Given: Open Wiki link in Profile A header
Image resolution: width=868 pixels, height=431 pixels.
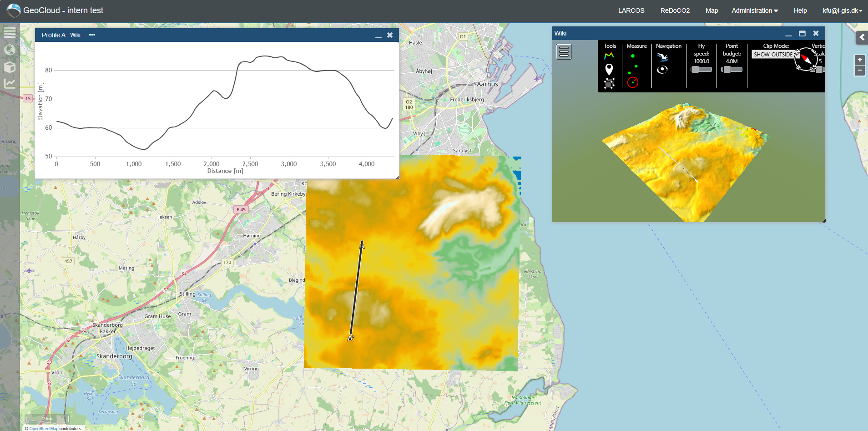Looking at the screenshot, I should pyautogui.click(x=75, y=35).
